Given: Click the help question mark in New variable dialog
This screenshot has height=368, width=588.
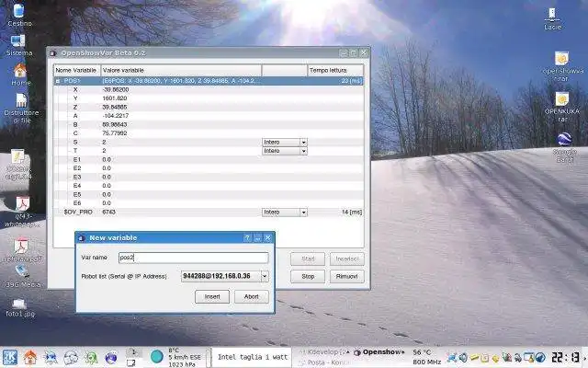Looking at the screenshot, I should coord(247,237).
